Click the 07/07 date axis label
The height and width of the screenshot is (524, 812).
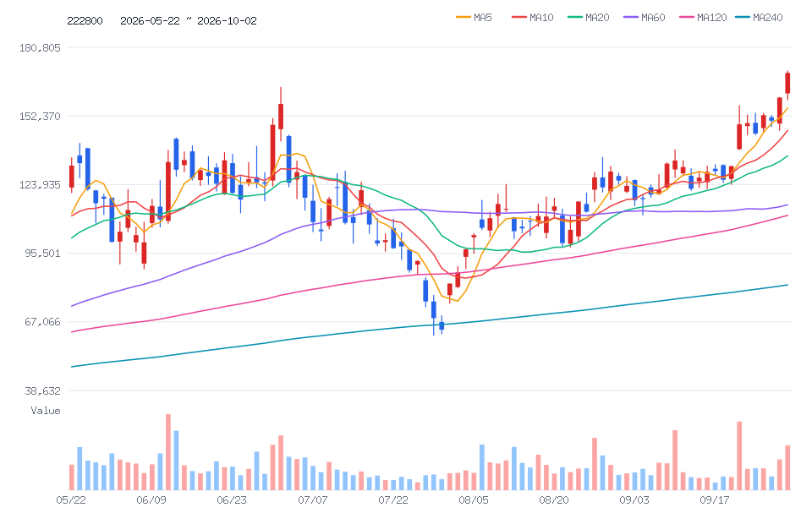coord(313,500)
